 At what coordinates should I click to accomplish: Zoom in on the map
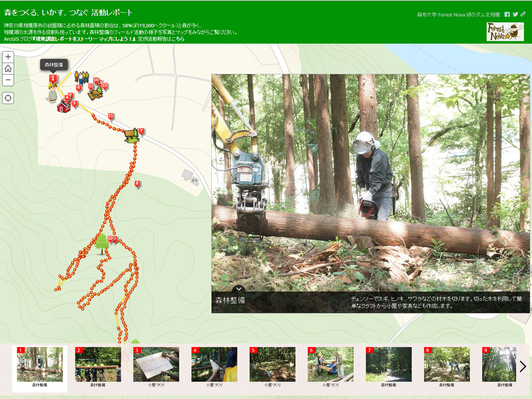tap(7, 58)
